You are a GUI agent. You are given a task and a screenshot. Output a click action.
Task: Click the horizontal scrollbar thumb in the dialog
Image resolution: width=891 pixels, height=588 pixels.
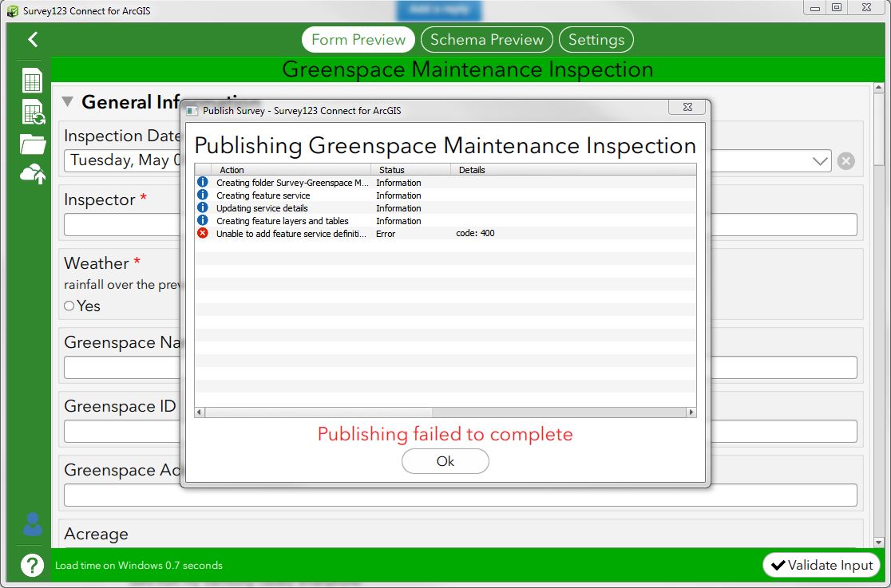[x=319, y=412]
